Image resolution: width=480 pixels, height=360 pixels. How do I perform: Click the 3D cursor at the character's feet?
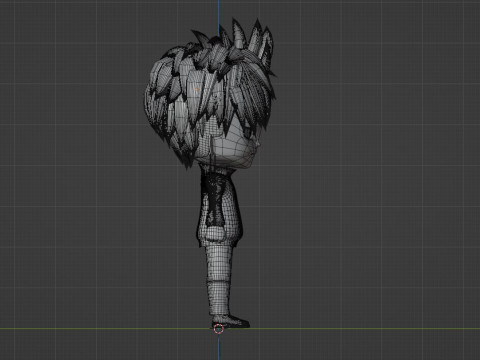click(218, 329)
